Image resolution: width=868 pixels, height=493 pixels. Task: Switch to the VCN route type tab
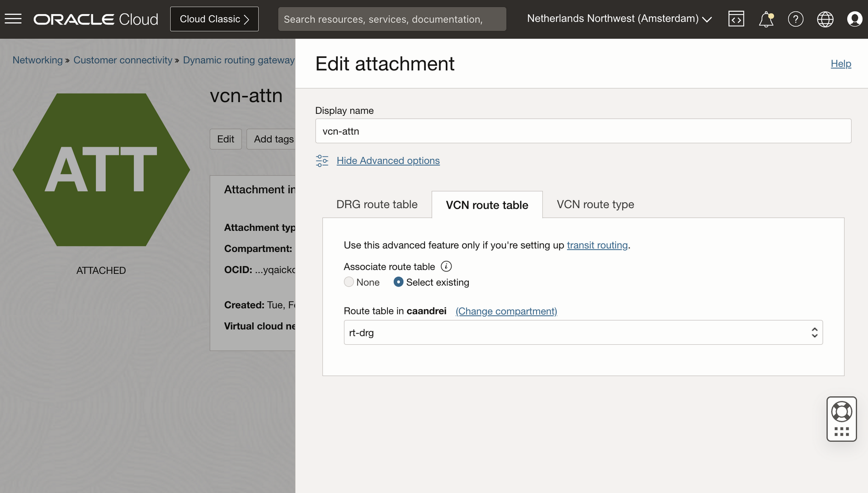[595, 204]
